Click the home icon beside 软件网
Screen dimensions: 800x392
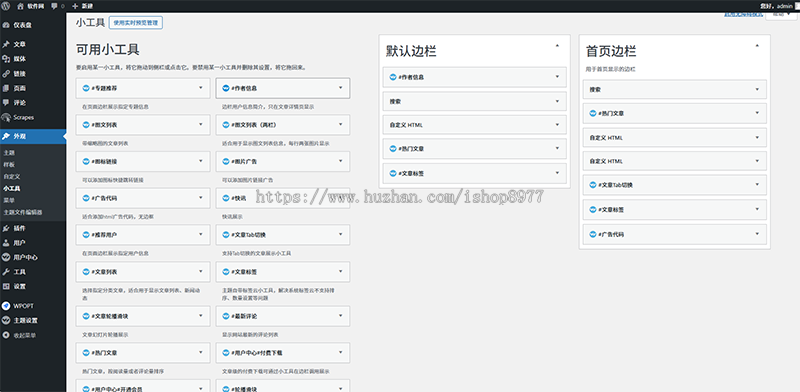tap(20, 6)
